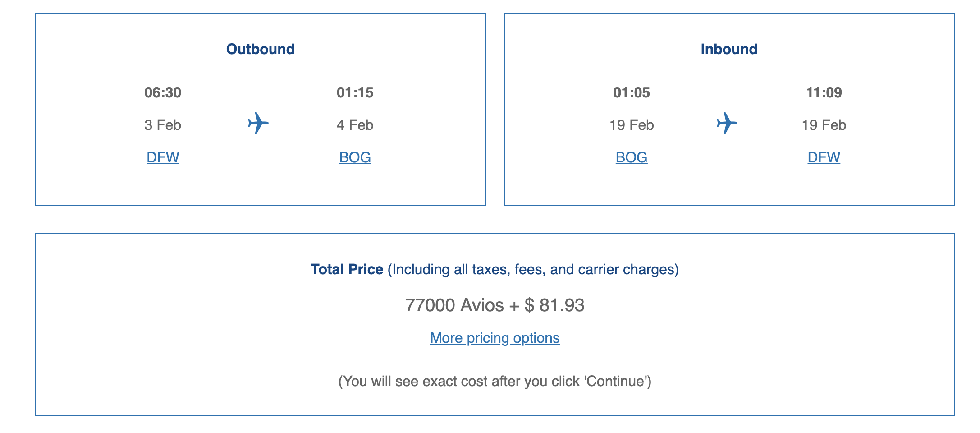Select the Inbound heading
The image size is (980, 433).
(729, 49)
